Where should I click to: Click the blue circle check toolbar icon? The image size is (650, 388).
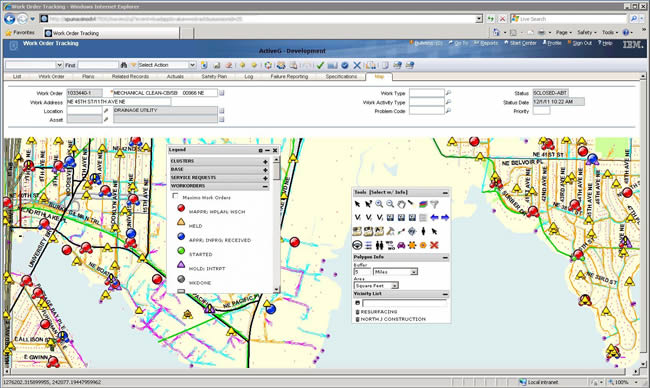click(x=344, y=65)
